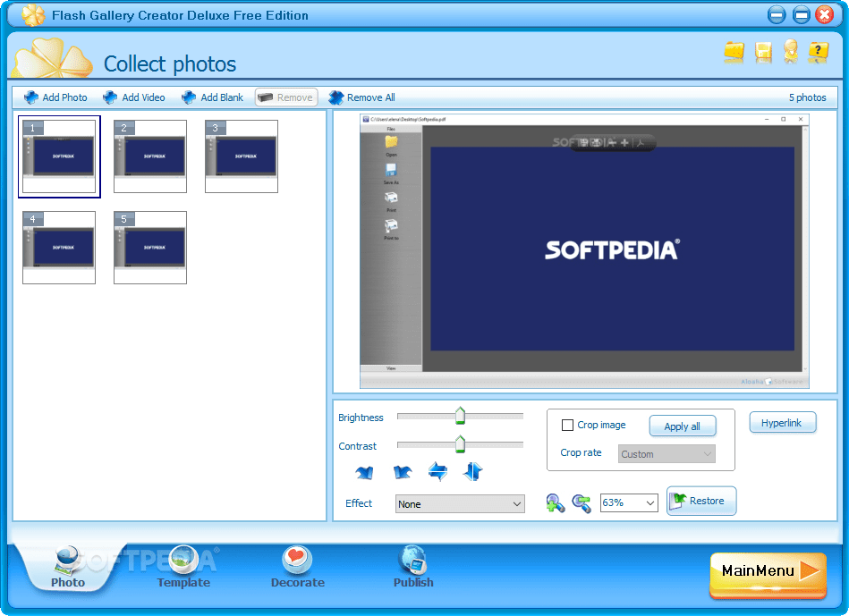The image size is (849, 616).
Task: Switch to the Photo tab
Action: [68, 568]
